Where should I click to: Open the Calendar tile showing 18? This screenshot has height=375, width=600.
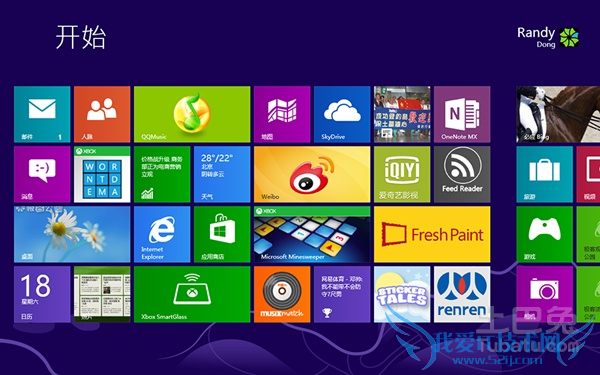pyautogui.click(x=42, y=294)
